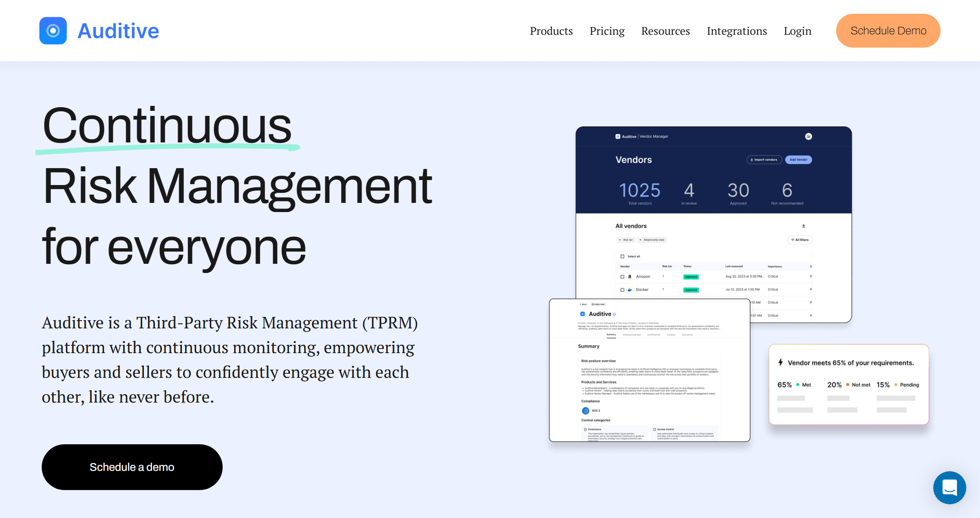Click the lightning bolt icon on requirements card

pos(781,362)
